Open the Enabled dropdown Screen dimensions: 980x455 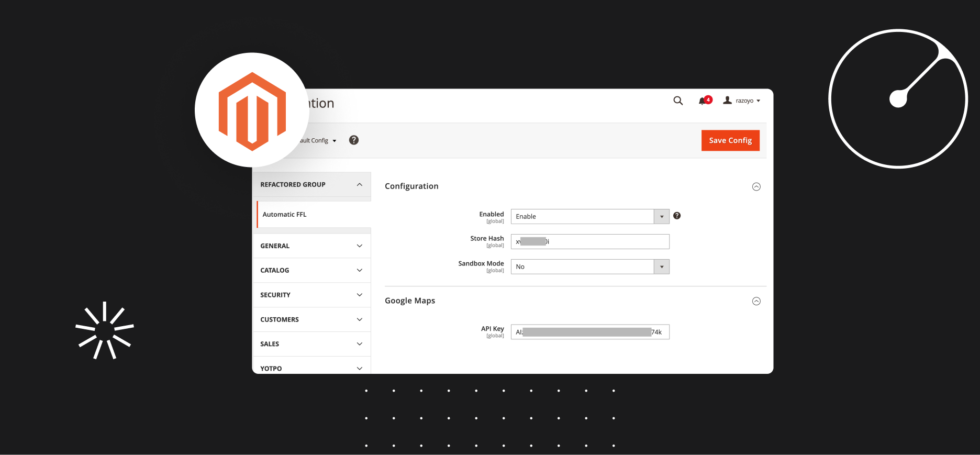coord(590,216)
